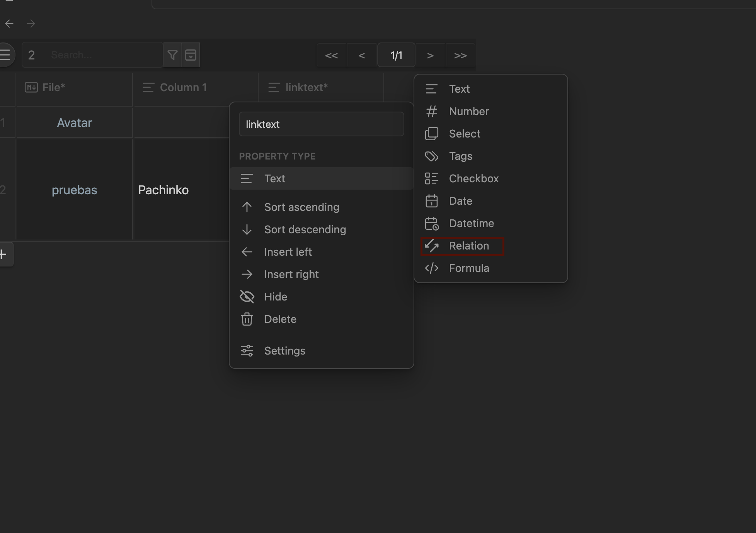This screenshot has width=756, height=533.
Task: Click the forward navigation arrow
Action: (31, 24)
